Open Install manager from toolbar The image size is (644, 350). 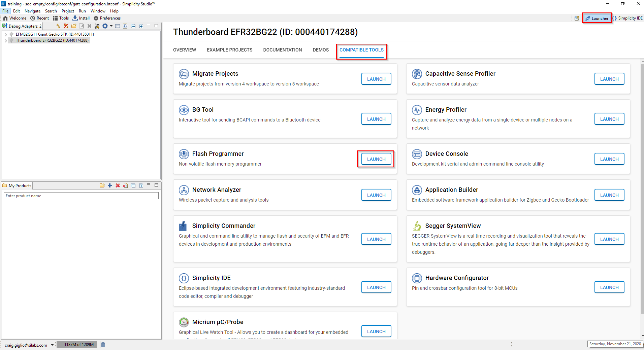pos(81,18)
